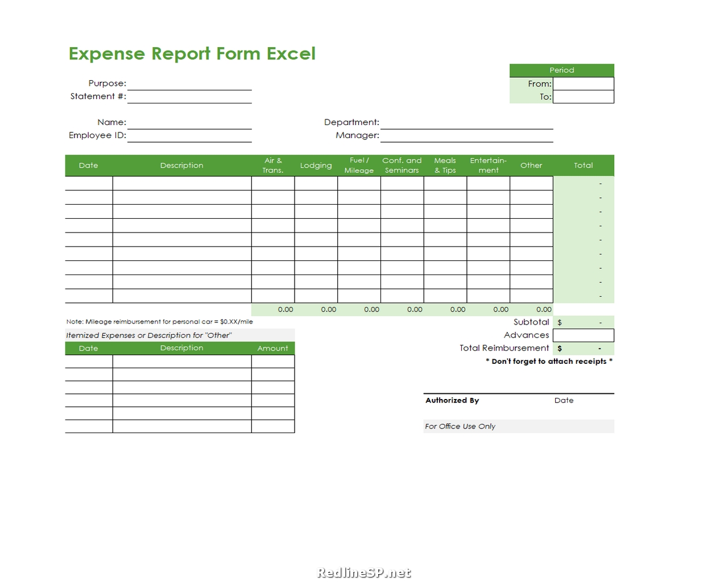Click the Employee ID input line
Screen dimensions: 728x582
189,135
